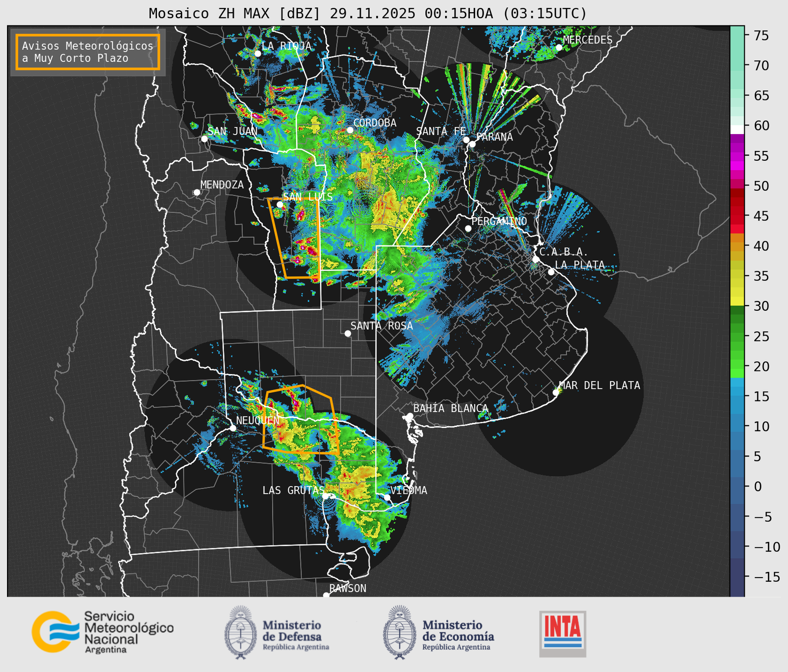Screen dimensions: 788x672
Task: Click the SANTA FE city label
Action: pyautogui.click(x=441, y=131)
